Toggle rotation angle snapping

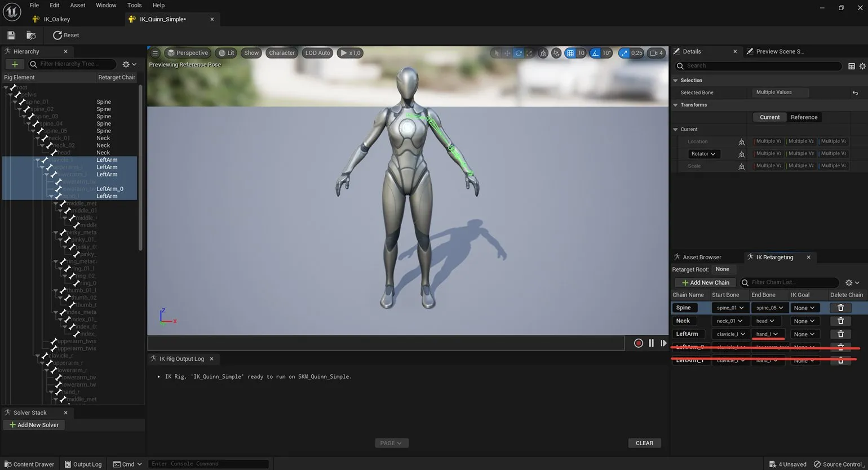pyautogui.click(x=595, y=53)
